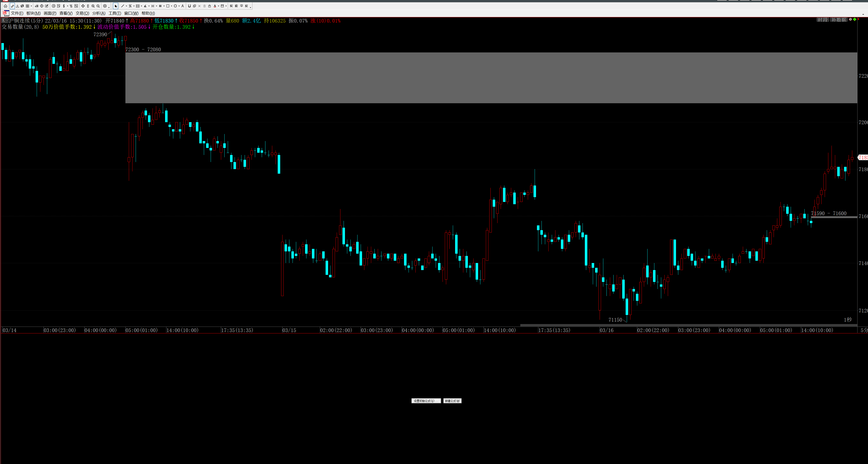868x464 pixels.
Task: Click the settings gear icon
Action: point(105,6)
